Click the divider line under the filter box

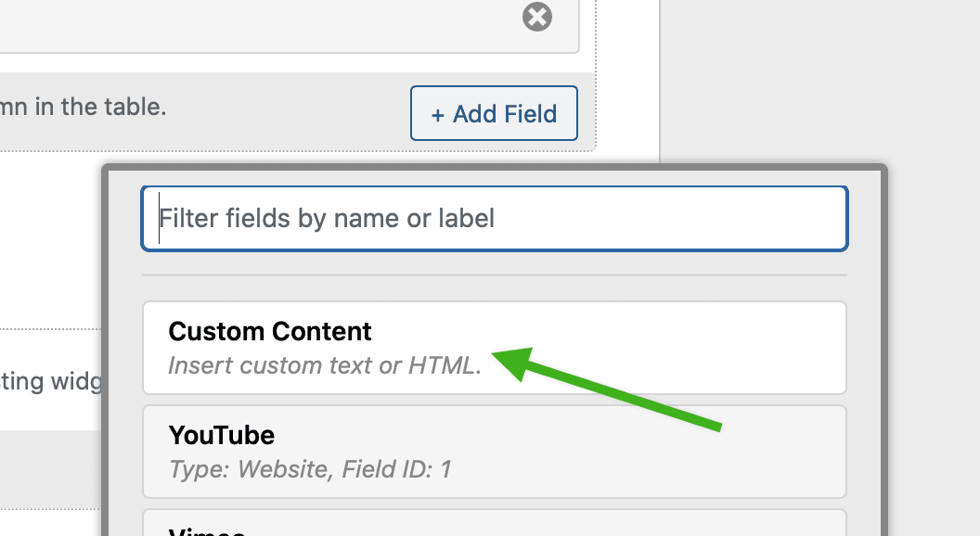click(x=494, y=275)
